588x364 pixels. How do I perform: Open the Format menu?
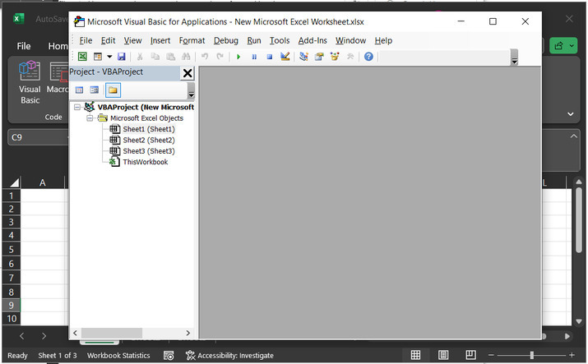pos(192,40)
